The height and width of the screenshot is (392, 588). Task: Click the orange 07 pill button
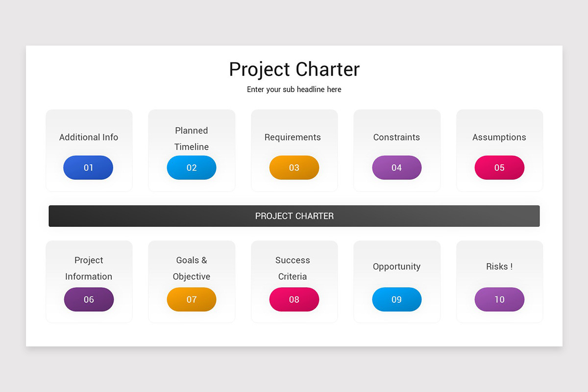(192, 299)
